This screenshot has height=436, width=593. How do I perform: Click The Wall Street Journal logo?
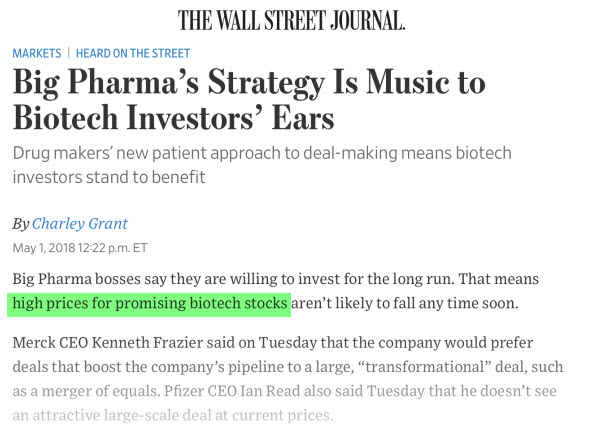pos(291,20)
